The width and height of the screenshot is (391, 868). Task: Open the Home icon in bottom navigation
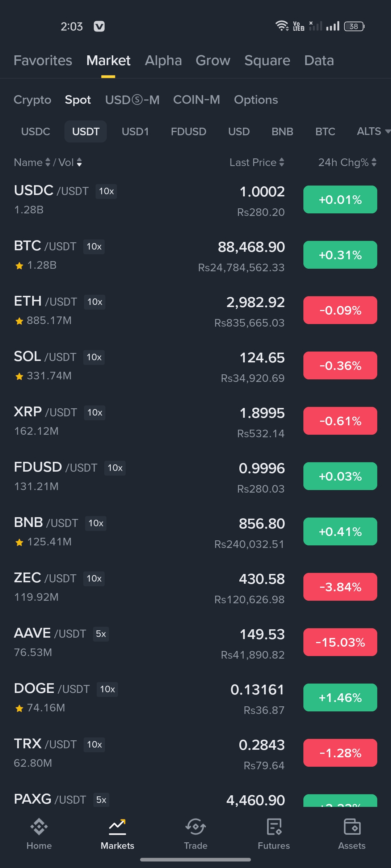coord(39,827)
